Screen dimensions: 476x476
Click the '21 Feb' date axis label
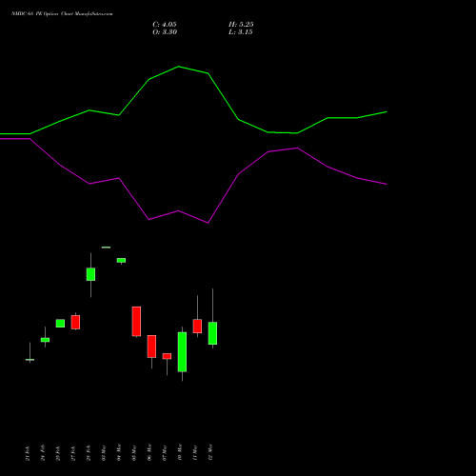click(28, 453)
